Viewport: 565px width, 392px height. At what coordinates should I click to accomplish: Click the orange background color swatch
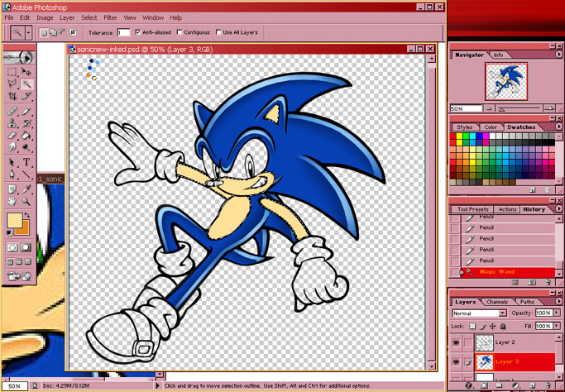pos(24,230)
